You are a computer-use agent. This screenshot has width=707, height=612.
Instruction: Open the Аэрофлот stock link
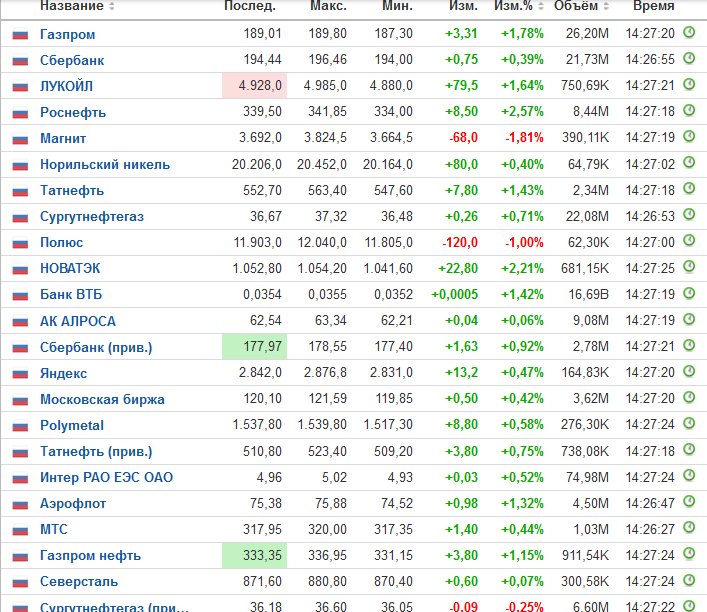pyautogui.click(x=73, y=504)
